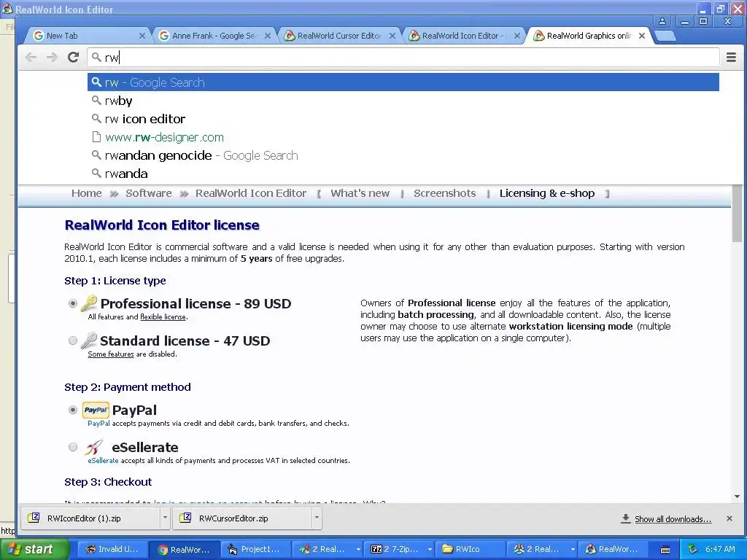
Task: Click the on-screen keyboard tray icon
Action: pos(665,550)
